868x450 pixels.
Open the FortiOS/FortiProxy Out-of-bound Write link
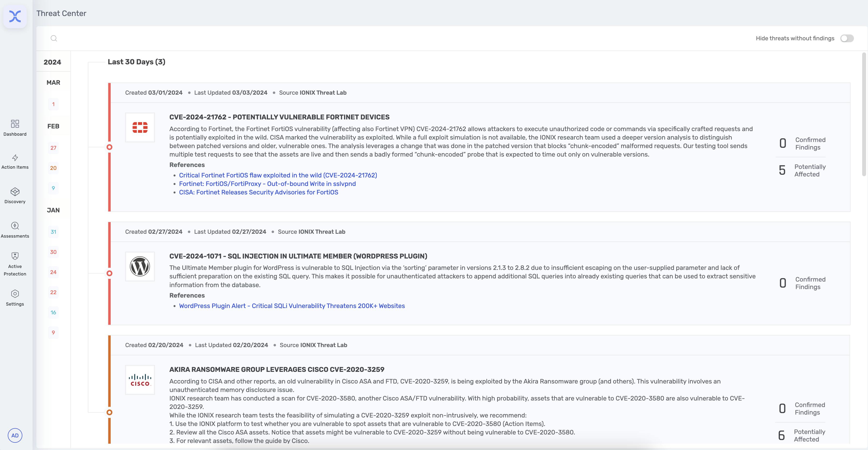tap(267, 183)
